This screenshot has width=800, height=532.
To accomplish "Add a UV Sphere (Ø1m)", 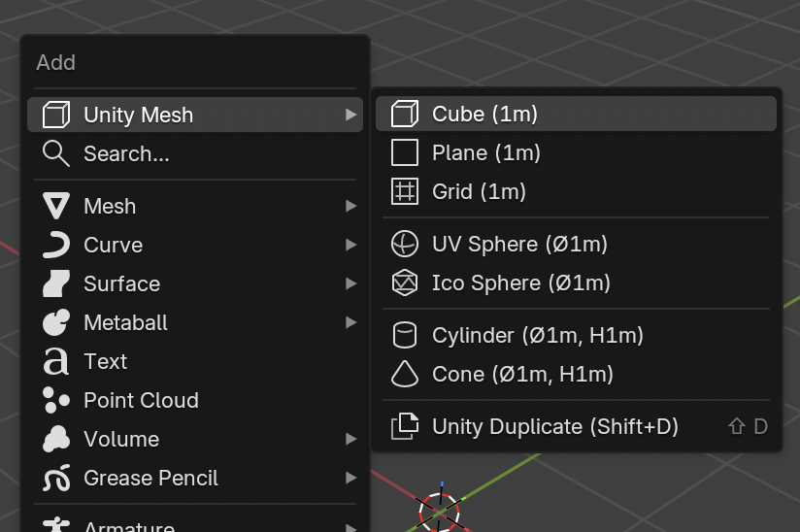I will [x=576, y=244].
